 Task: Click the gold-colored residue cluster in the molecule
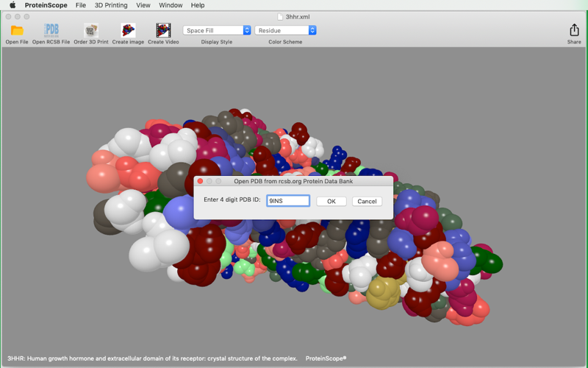pyautogui.click(x=383, y=292)
